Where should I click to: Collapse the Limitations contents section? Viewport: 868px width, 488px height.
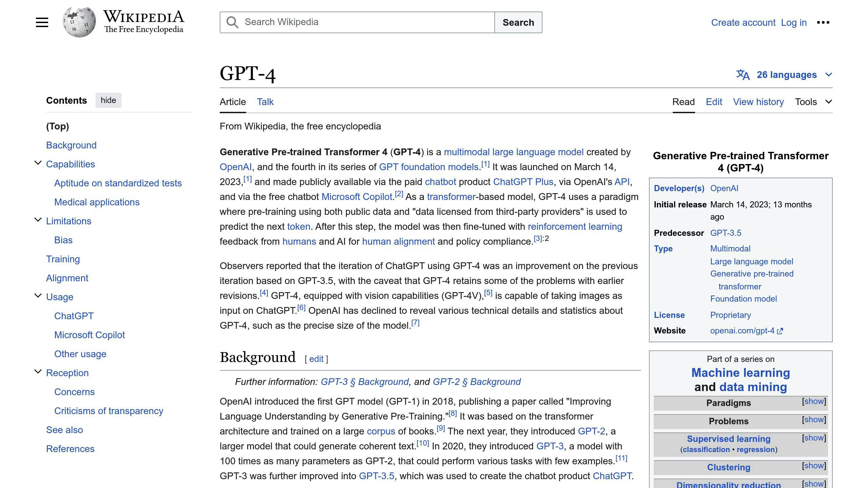(x=38, y=220)
